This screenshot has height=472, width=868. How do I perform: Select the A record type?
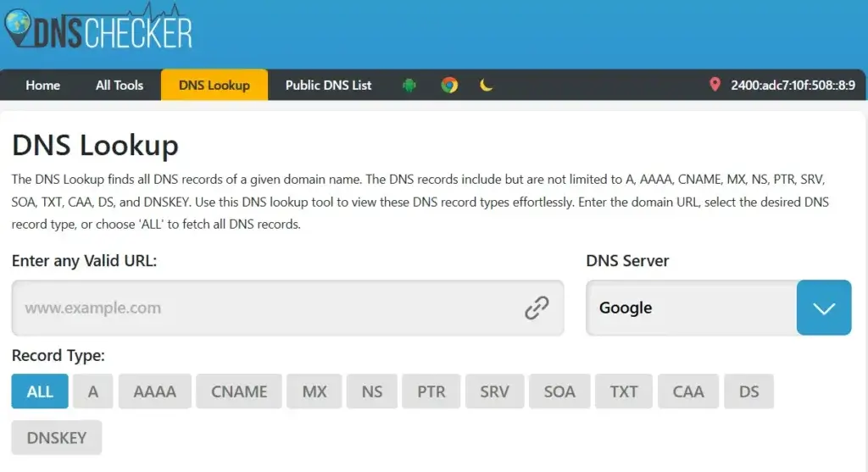[x=93, y=391]
